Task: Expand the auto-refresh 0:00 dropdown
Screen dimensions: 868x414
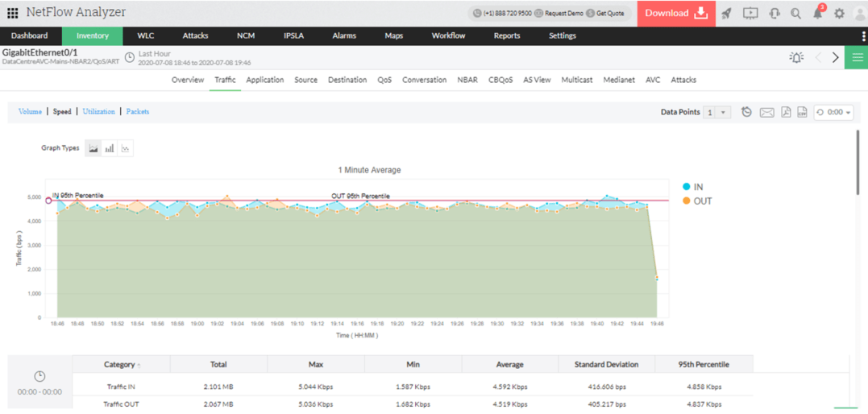Action: tap(833, 112)
